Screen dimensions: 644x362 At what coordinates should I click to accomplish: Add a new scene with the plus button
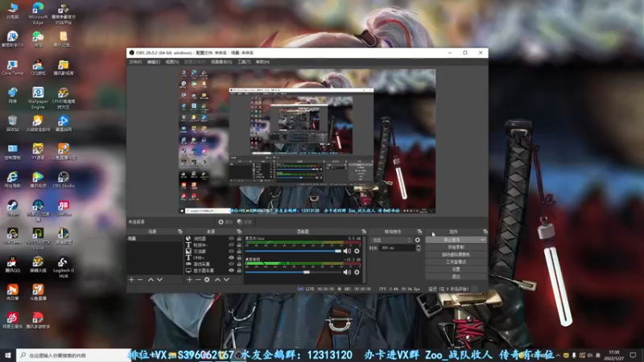[x=131, y=279]
